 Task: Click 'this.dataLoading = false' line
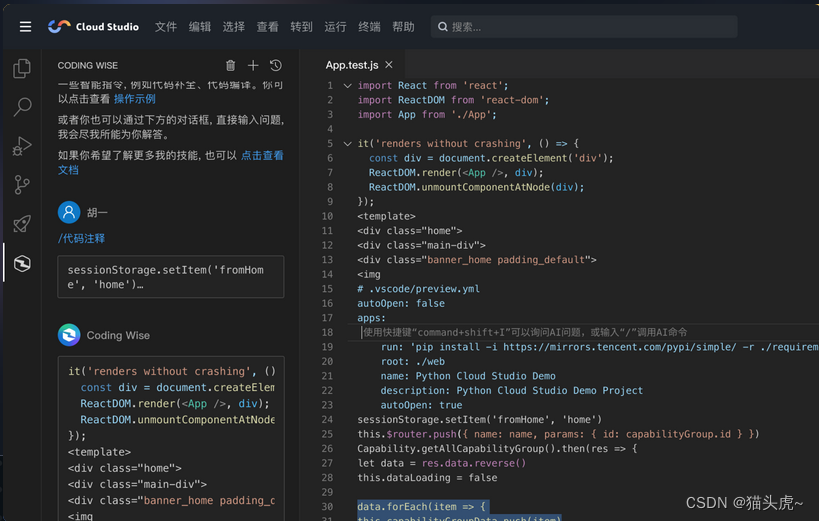427,478
